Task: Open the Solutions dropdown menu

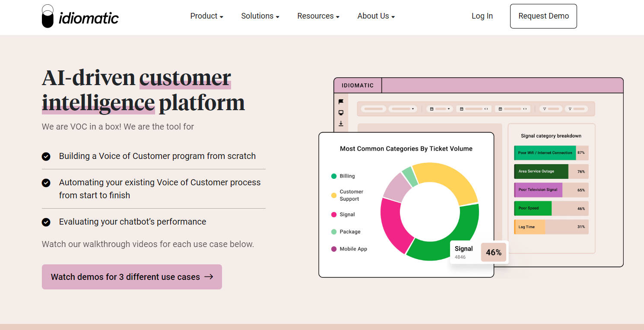Action: pos(260,16)
